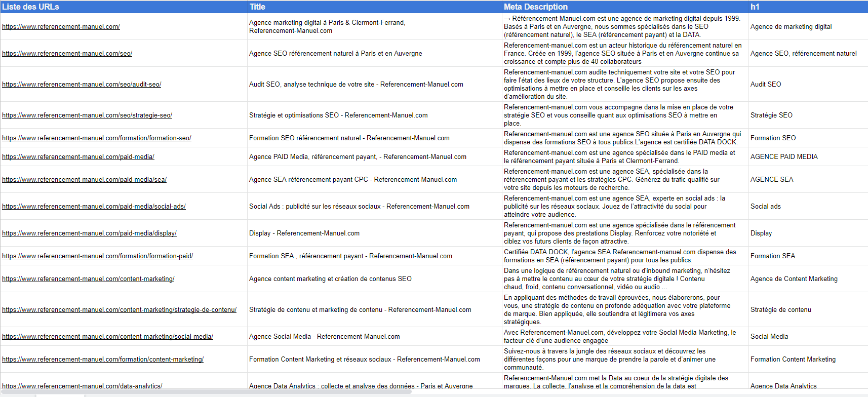
Task: Open the strategie-de-contenu URL link
Action: point(119,310)
